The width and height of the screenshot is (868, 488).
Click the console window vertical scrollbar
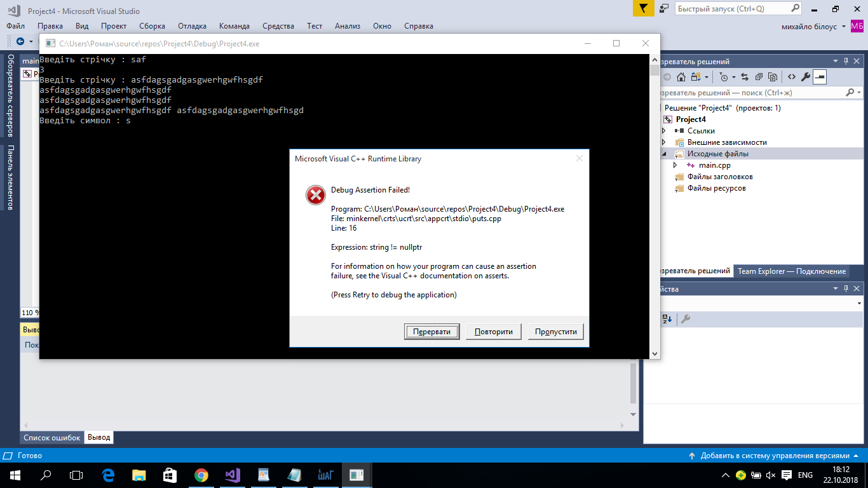click(654, 210)
